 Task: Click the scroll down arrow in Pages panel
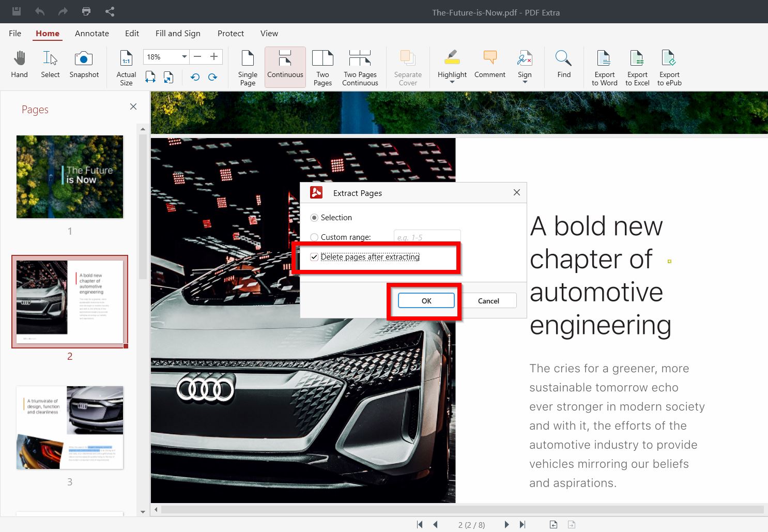point(143,512)
